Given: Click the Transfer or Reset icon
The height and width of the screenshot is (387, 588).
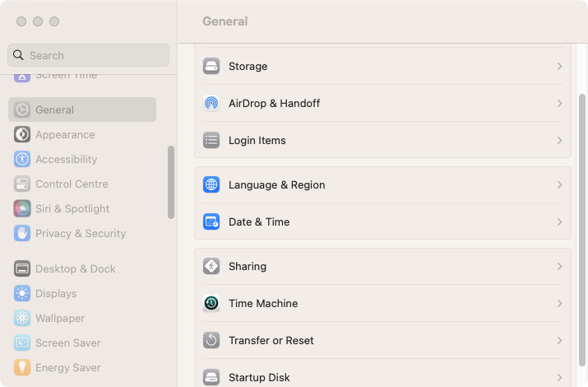Looking at the screenshot, I should pyautogui.click(x=211, y=340).
